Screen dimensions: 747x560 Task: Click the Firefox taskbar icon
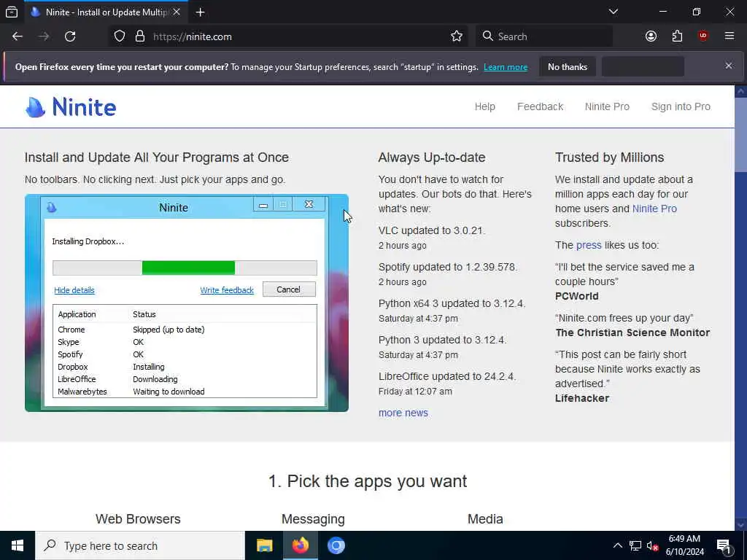coord(300,545)
